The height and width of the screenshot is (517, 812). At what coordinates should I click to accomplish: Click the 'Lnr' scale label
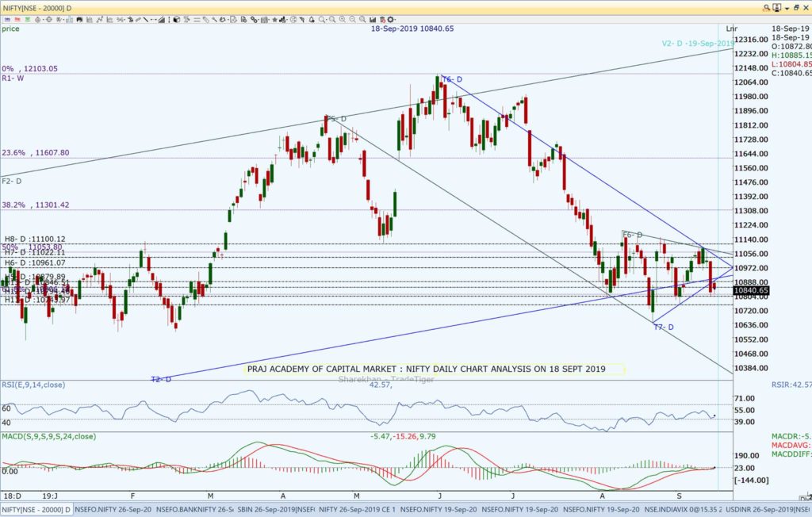pos(732,29)
